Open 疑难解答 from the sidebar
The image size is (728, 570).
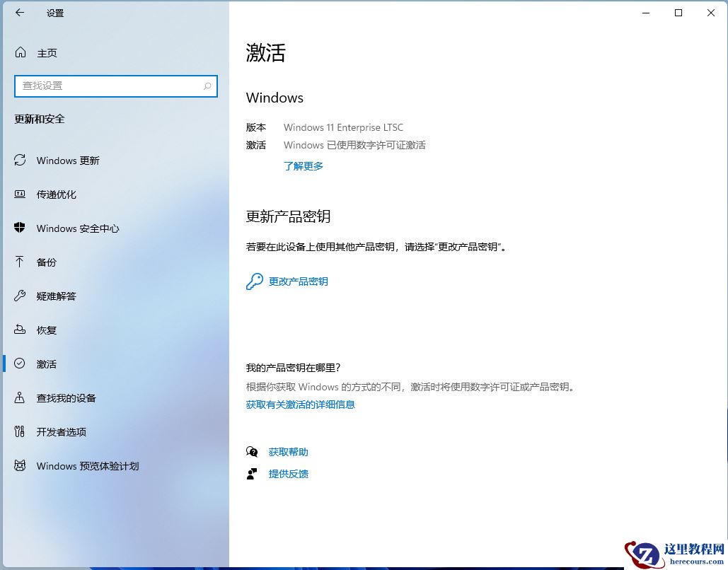click(57, 296)
